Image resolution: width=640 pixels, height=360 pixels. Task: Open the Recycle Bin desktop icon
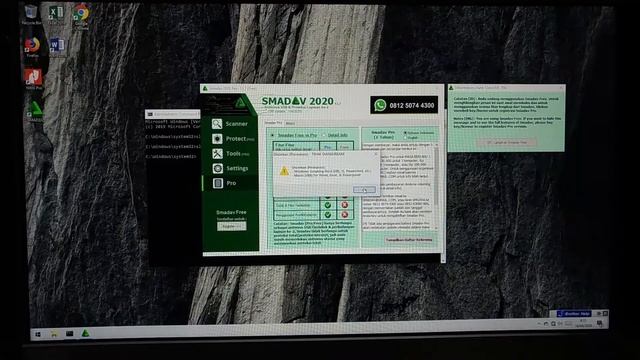31,14
